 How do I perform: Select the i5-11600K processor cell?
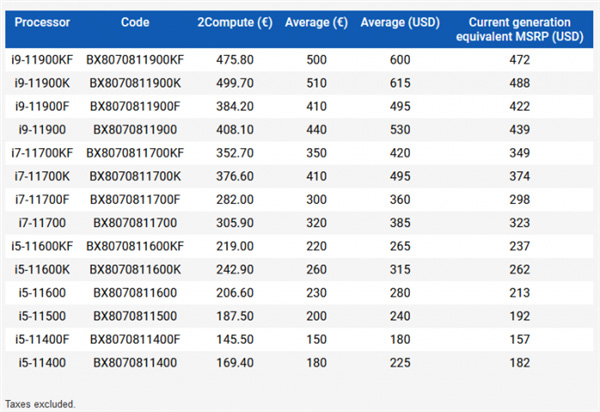click(x=42, y=269)
